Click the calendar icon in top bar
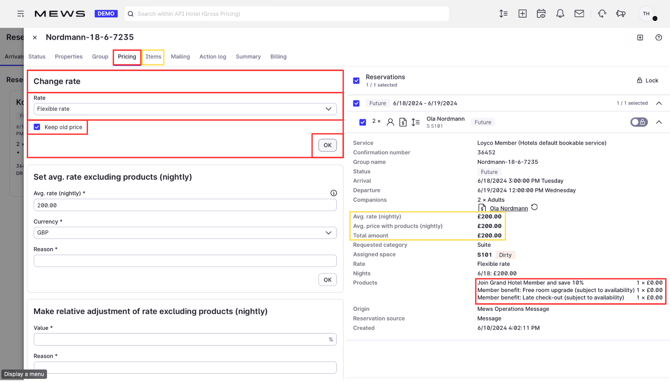 [541, 14]
